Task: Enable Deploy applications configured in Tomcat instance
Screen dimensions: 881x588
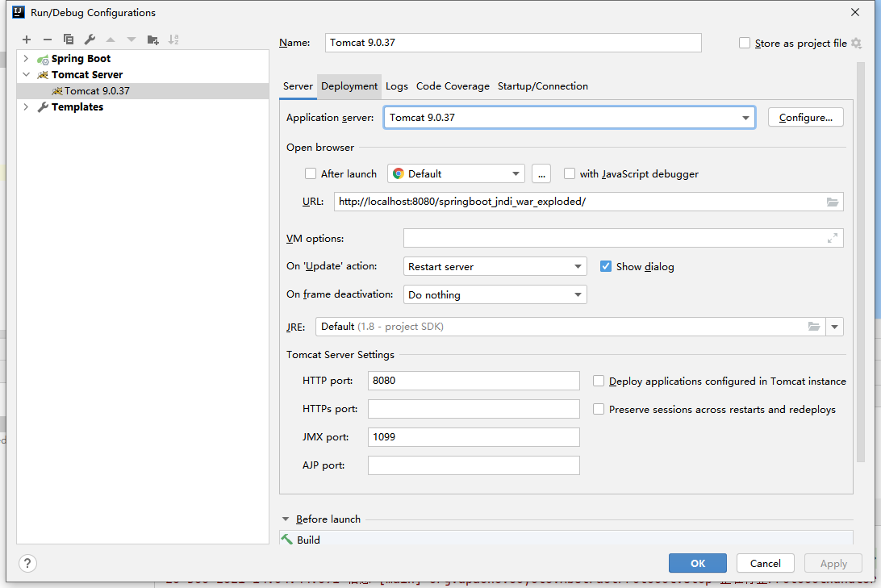Action: (599, 381)
